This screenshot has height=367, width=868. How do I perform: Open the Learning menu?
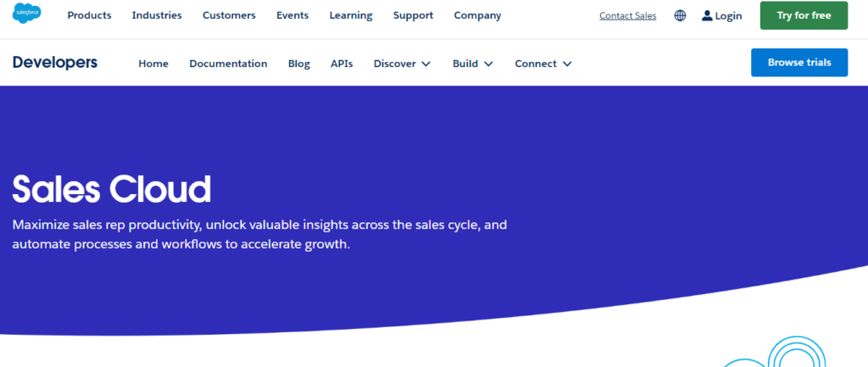(x=351, y=15)
